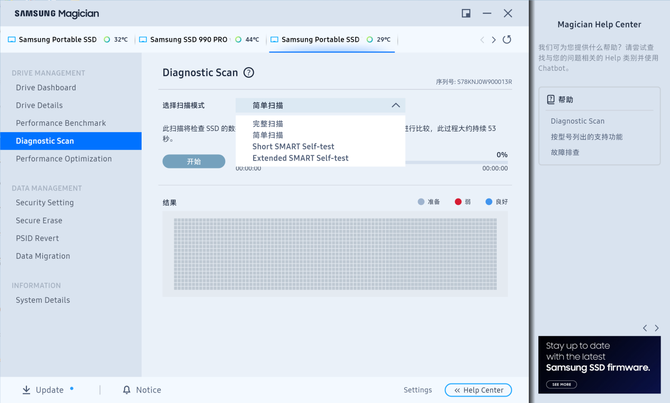670x403 pixels.
Task: Select the 完整扫描 full scan option
Action: pyautogui.click(x=268, y=124)
